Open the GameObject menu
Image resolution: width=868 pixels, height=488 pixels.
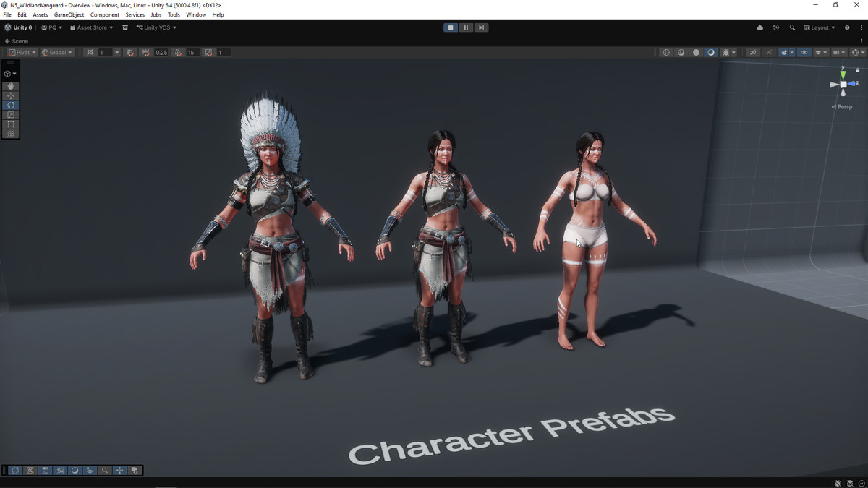coord(69,14)
